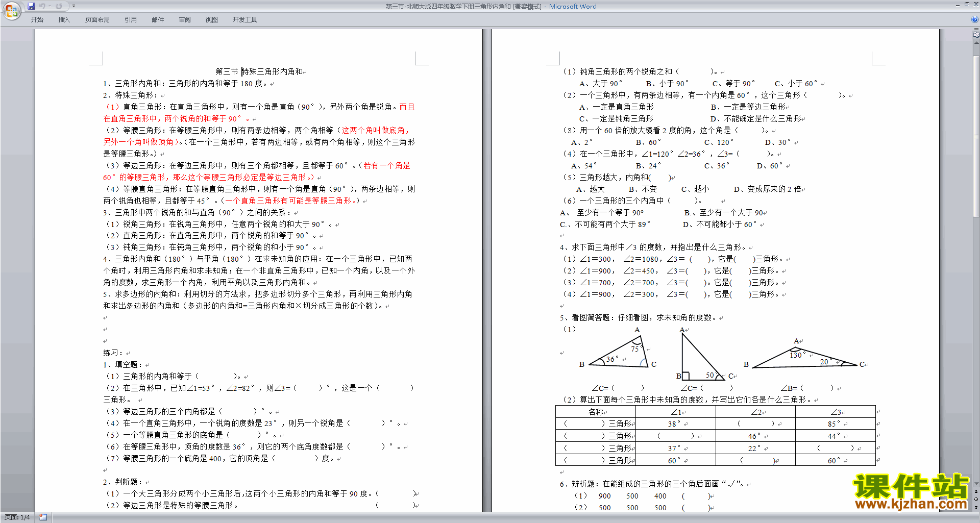Open the 开发工具 tab

coord(245,20)
